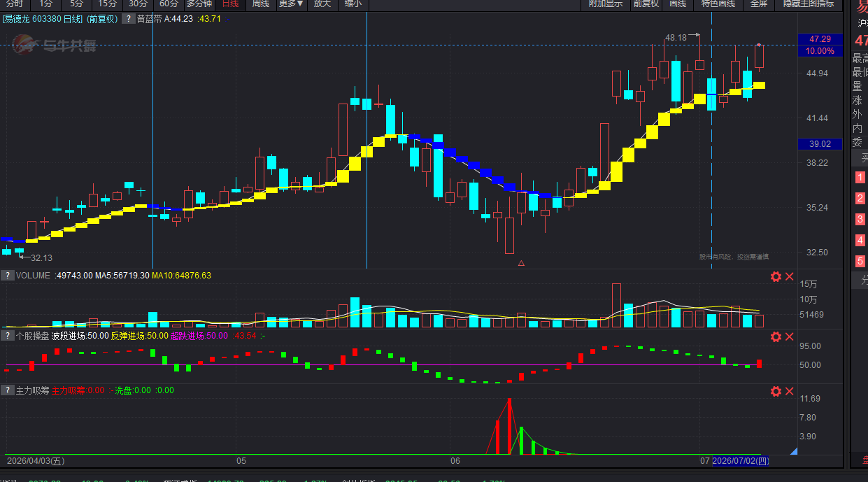Viewport: 868px width, 482px height.
Task: Switch to 周线 weekly chart
Action: pyautogui.click(x=260, y=3)
